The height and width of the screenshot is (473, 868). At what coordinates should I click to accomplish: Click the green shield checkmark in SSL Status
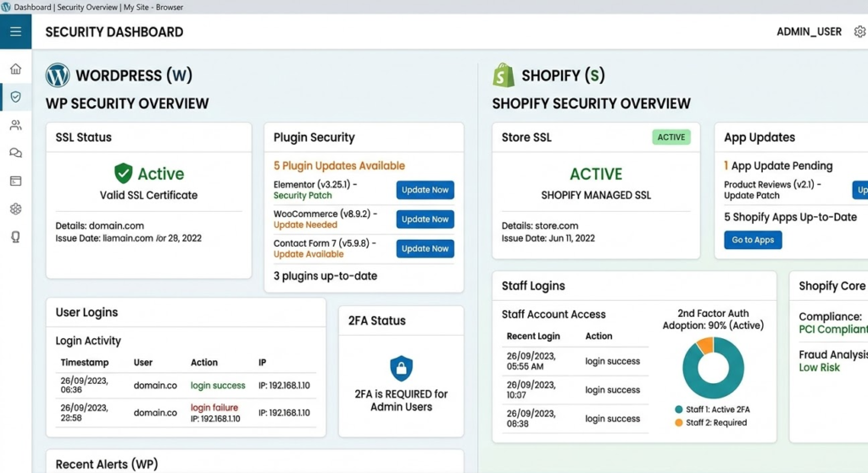click(124, 174)
